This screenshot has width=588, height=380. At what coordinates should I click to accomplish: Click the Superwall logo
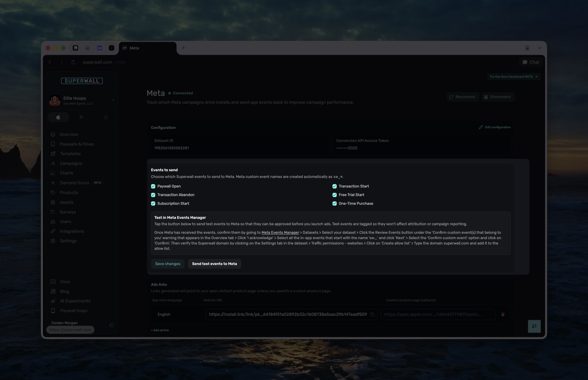coord(82,81)
